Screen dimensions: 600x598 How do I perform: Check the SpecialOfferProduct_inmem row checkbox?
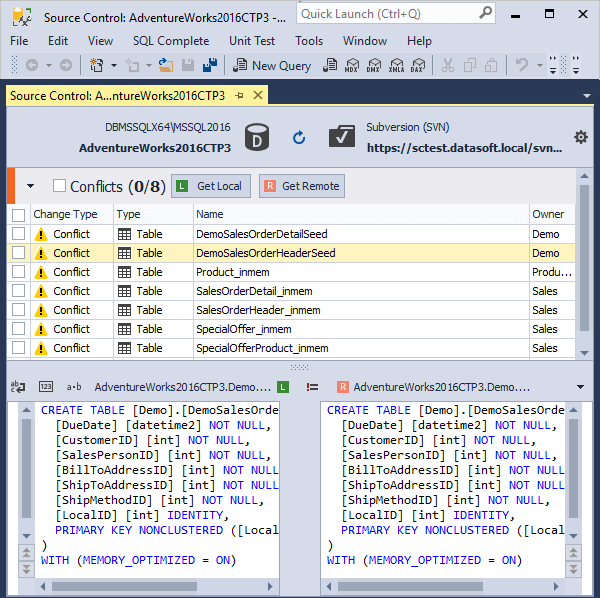pos(18,348)
